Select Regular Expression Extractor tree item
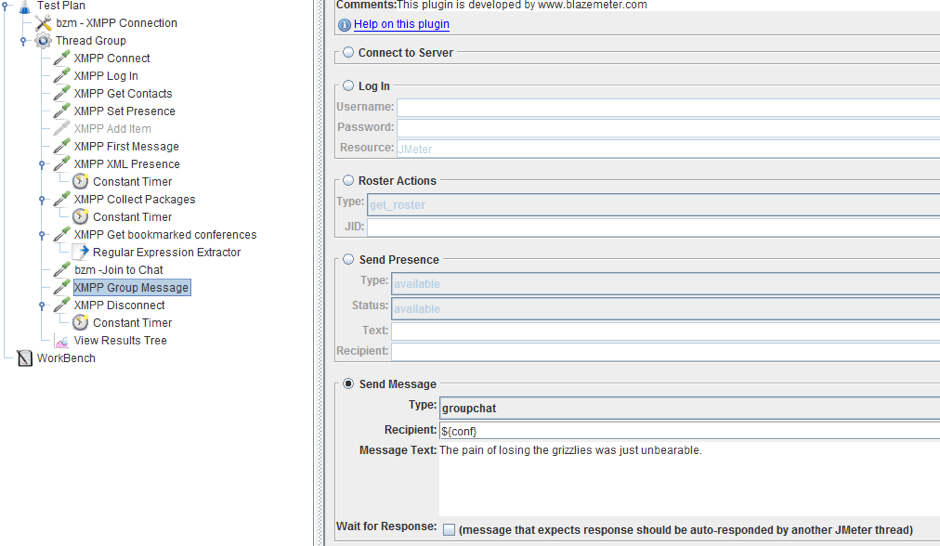 [167, 252]
